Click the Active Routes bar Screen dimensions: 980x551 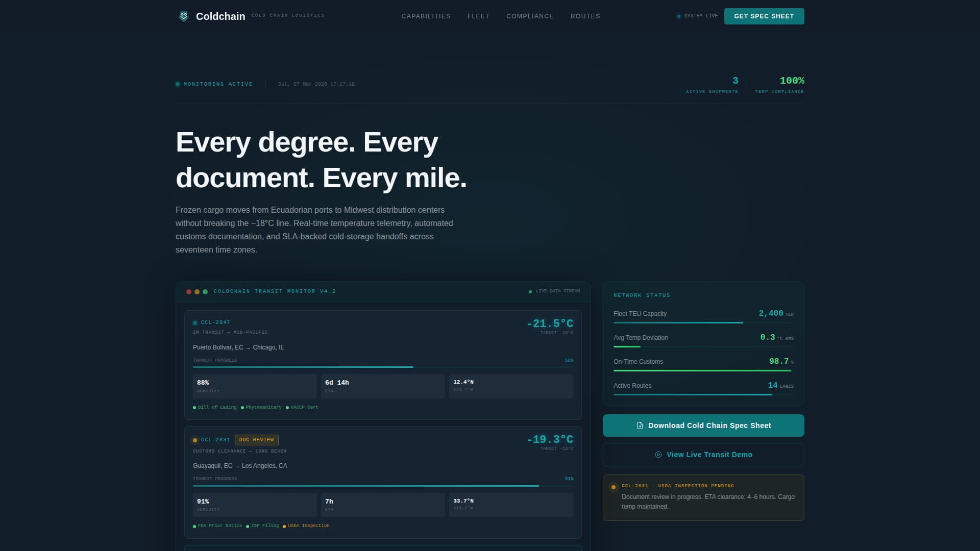[x=703, y=394]
